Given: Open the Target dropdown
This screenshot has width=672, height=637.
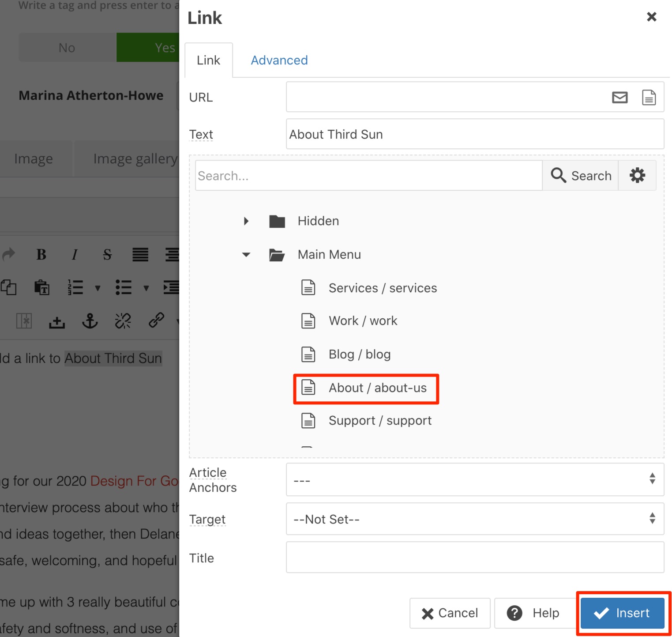Looking at the screenshot, I should (x=475, y=519).
